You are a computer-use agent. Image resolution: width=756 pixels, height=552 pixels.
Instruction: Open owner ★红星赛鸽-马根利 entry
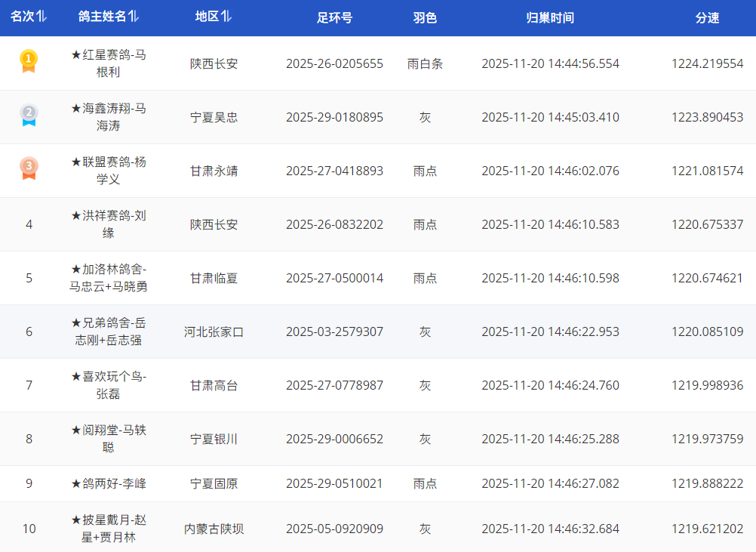(108, 63)
